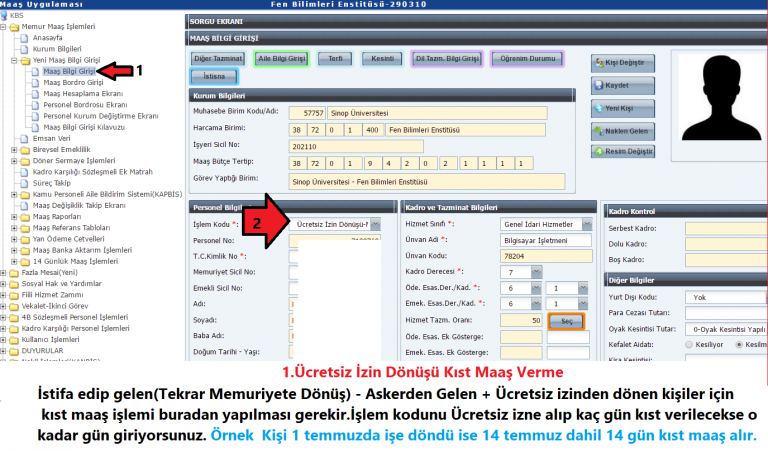Switch to the Kesinti tab
Image resolution: width=768 pixels, height=451 pixels.
click(383, 59)
